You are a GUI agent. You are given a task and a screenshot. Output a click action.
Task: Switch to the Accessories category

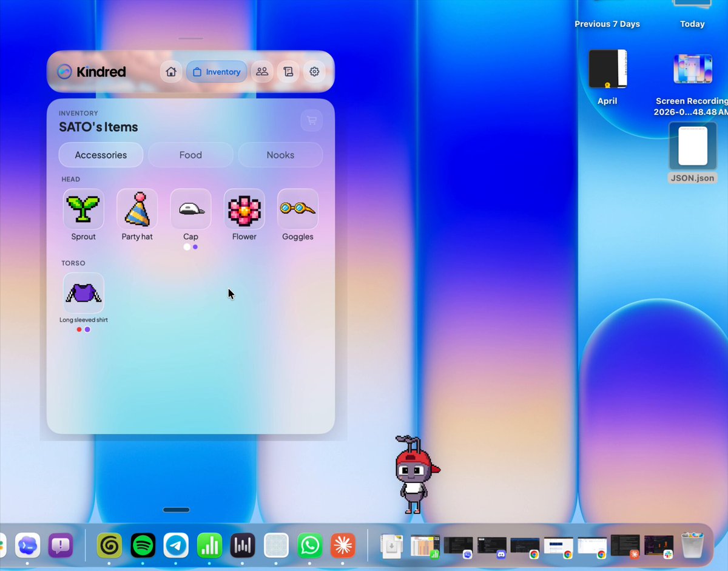pyautogui.click(x=101, y=155)
